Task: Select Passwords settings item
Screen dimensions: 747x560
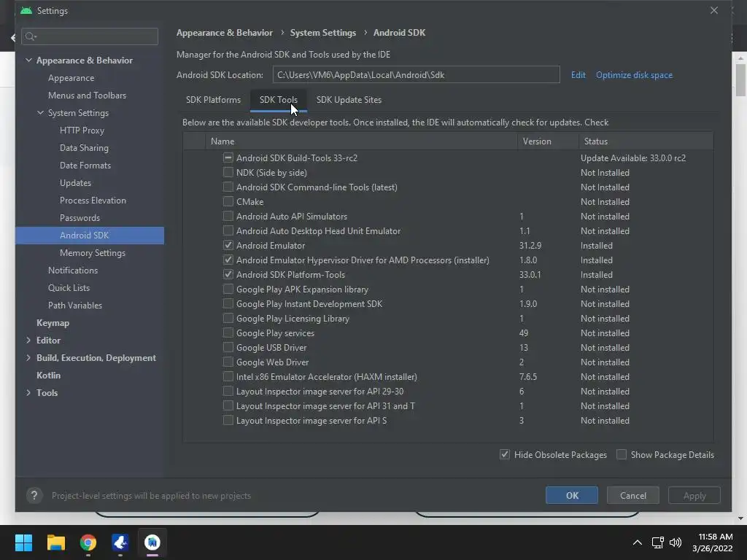Action: pyautogui.click(x=80, y=217)
